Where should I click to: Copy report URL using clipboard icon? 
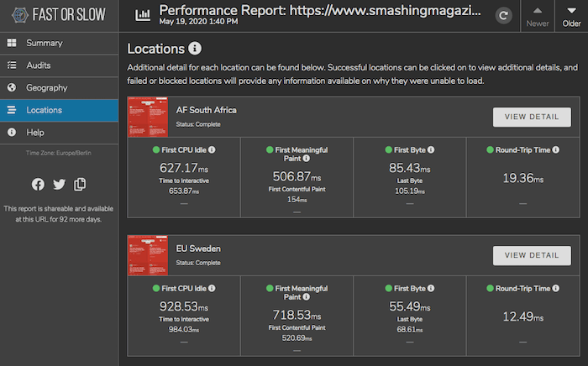coord(80,185)
